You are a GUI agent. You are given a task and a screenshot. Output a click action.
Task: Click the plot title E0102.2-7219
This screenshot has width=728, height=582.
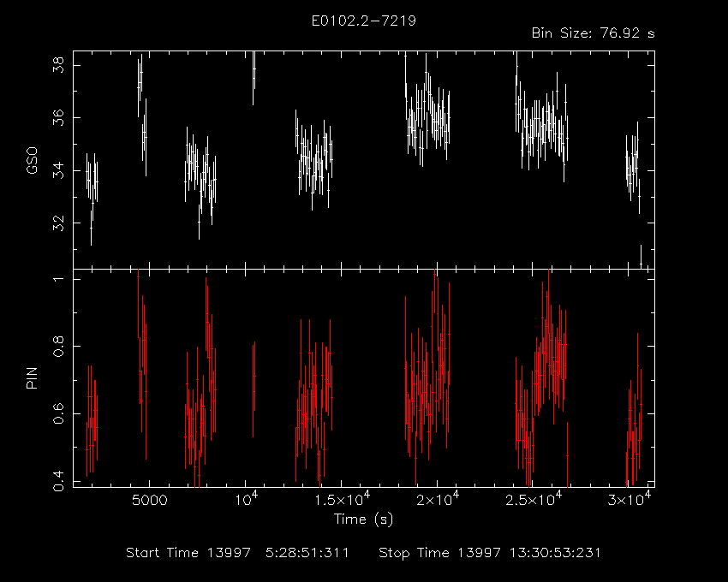tap(363, 21)
